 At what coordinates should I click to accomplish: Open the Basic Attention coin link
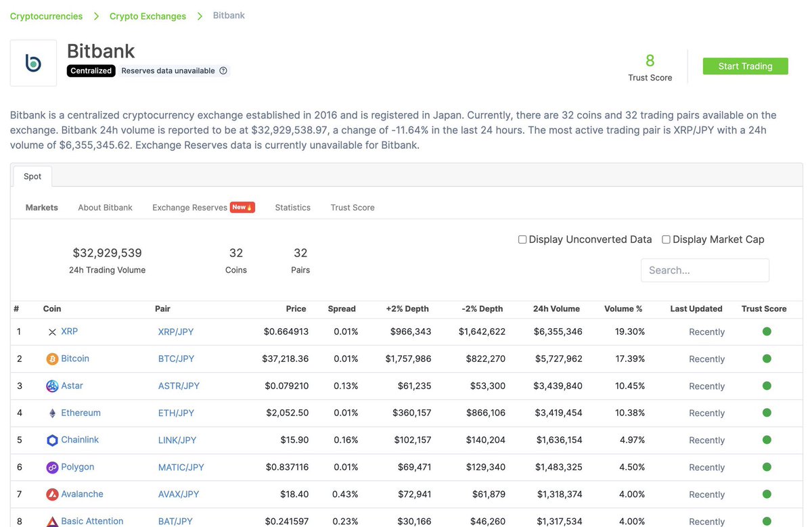(92, 521)
